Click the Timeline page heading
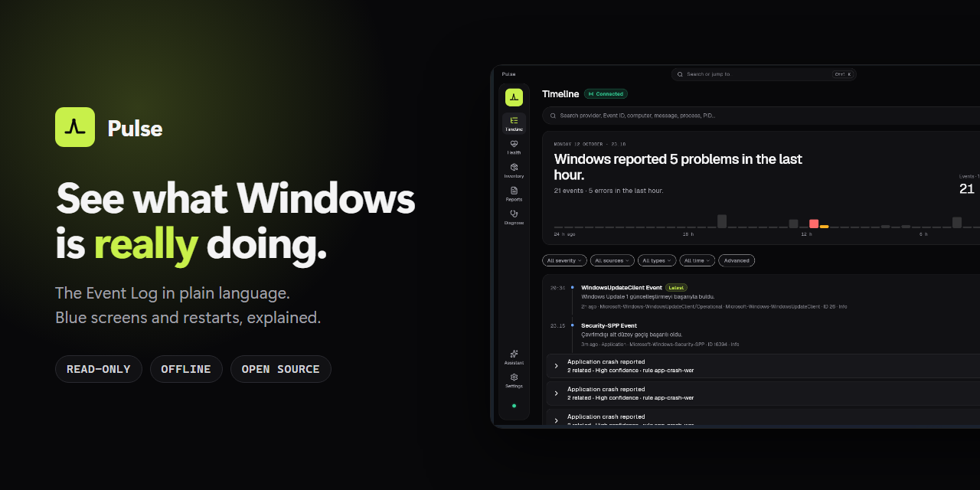980x490 pixels. coord(560,94)
